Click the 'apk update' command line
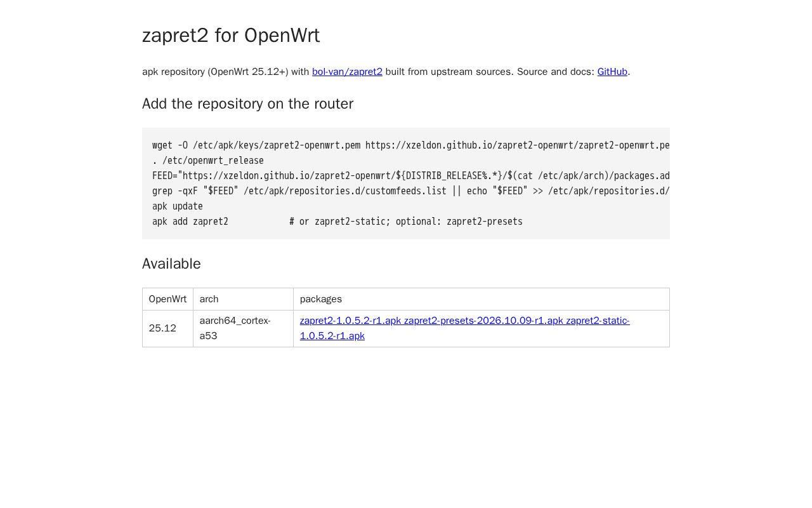This screenshot has height=508, width=812. tap(178, 206)
